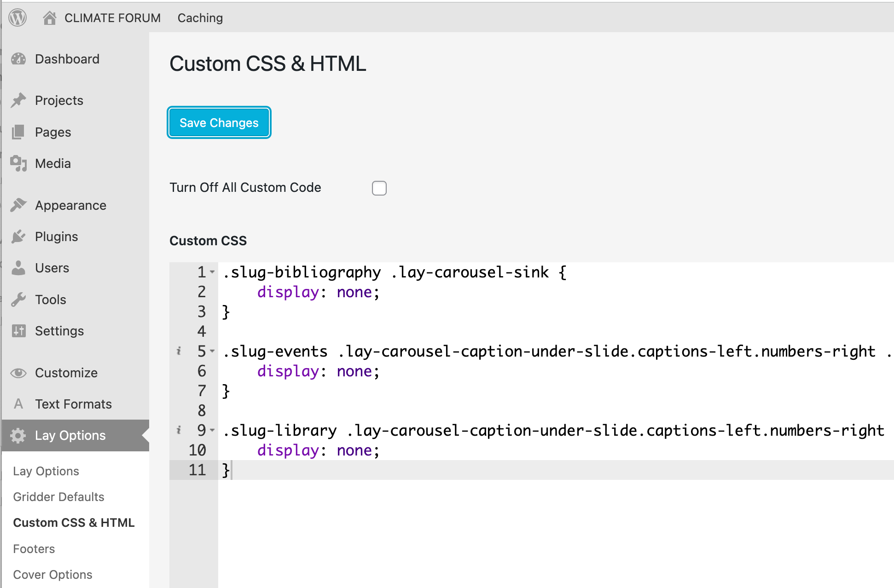Collapse the code fold on line 5
894x588 pixels.
[212, 352]
